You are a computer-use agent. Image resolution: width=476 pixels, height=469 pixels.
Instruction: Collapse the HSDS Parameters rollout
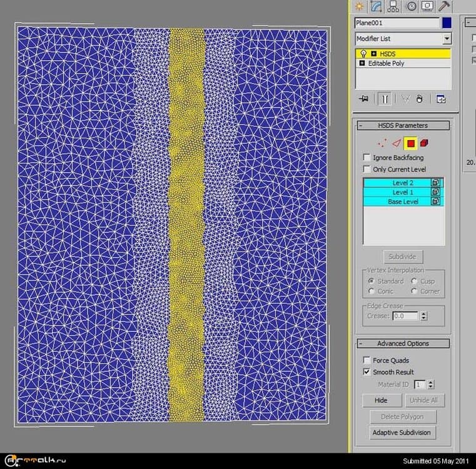point(403,126)
